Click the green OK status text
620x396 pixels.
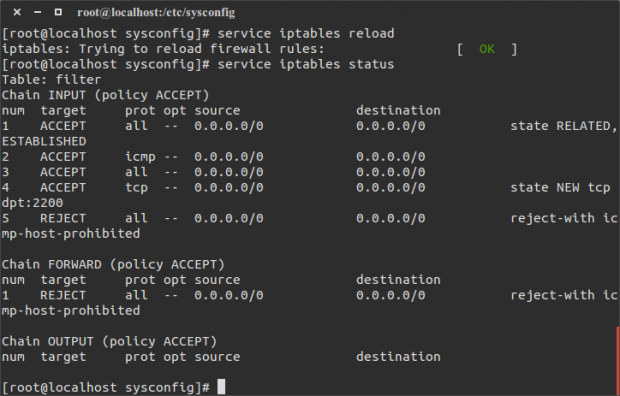click(x=487, y=49)
